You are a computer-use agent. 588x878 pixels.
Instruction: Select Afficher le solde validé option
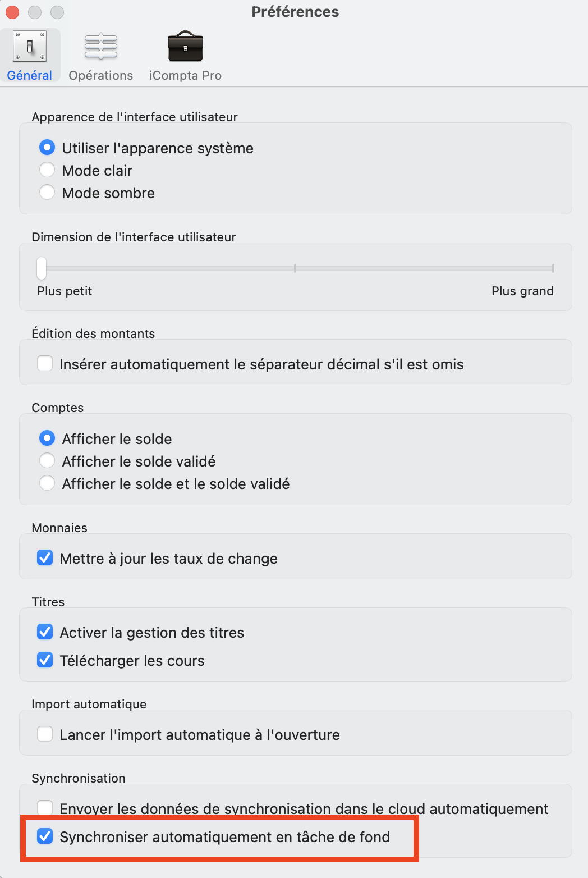pyautogui.click(x=47, y=461)
